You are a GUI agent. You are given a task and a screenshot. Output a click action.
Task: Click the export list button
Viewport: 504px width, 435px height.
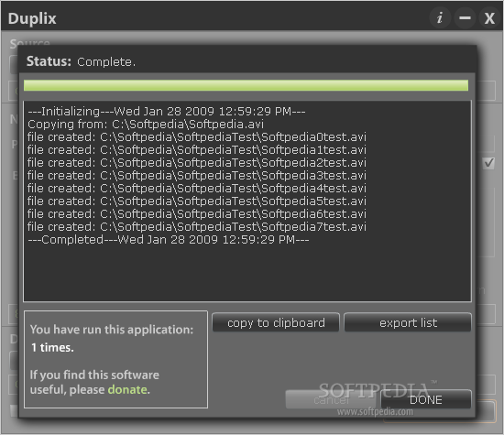[x=408, y=322]
